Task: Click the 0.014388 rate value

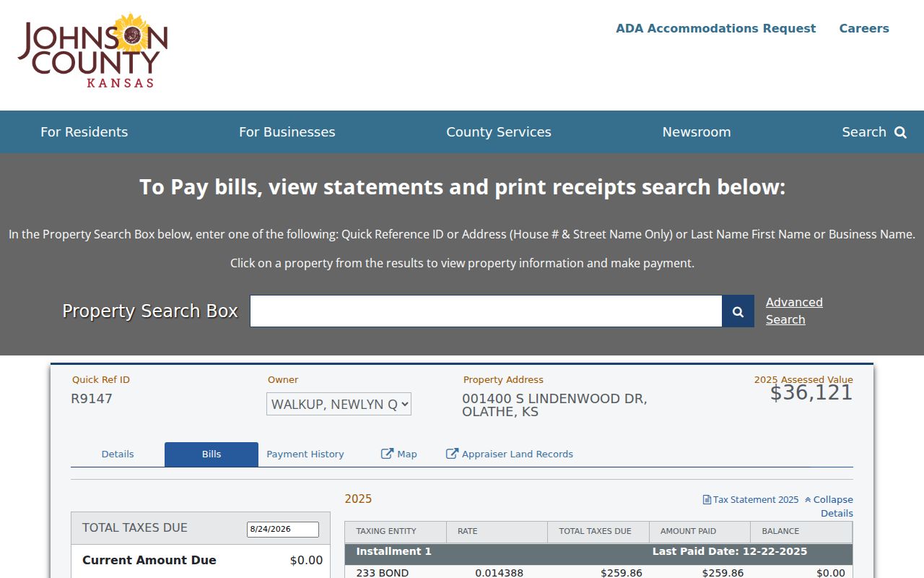Action: [499, 573]
